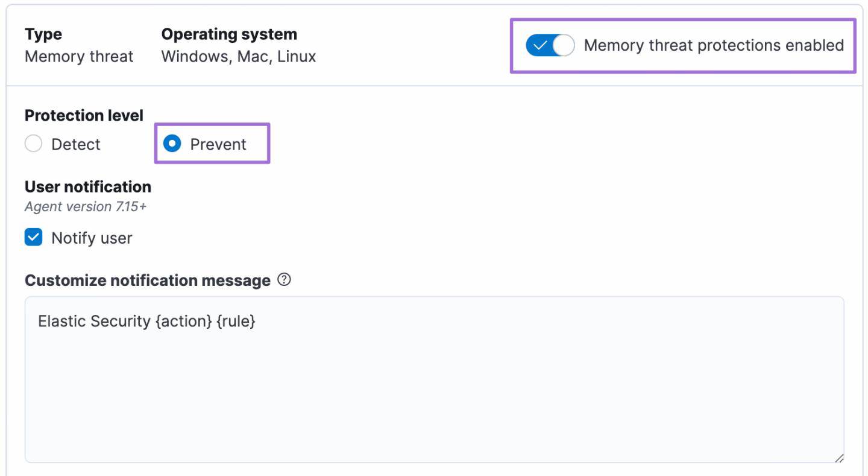Click the text area resize handle
This screenshot has height=476, width=868.
[x=839, y=458]
